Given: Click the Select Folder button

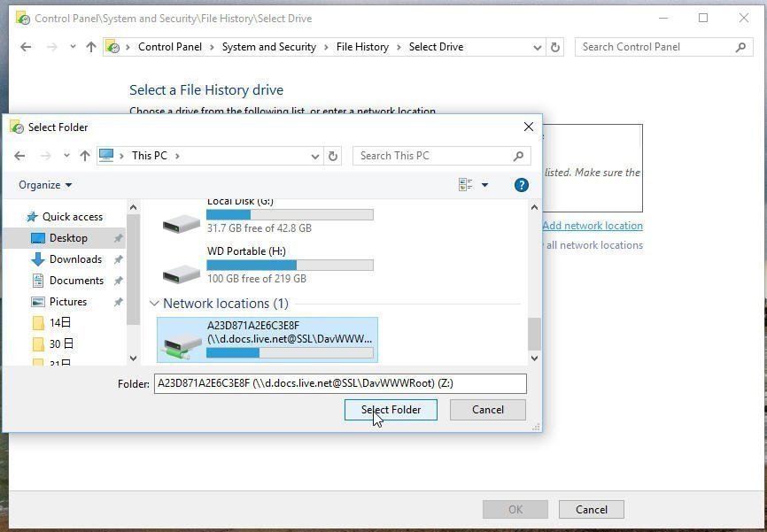Looking at the screenshot, I should [x=391, y=410].
